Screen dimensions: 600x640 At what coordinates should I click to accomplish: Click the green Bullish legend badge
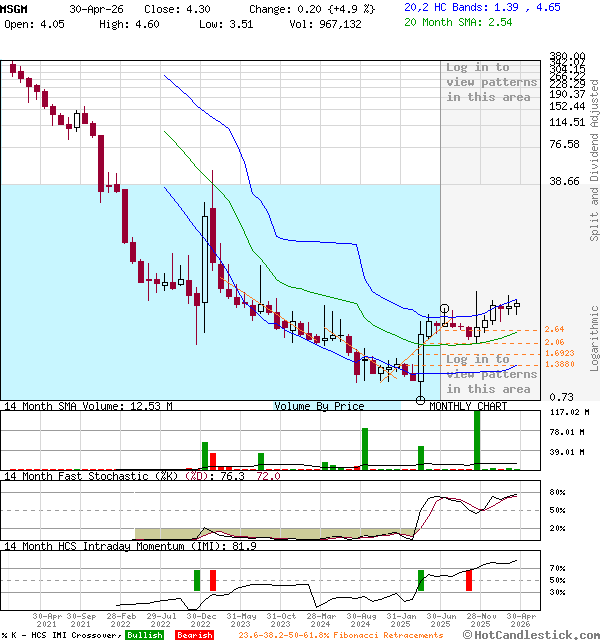144,635
